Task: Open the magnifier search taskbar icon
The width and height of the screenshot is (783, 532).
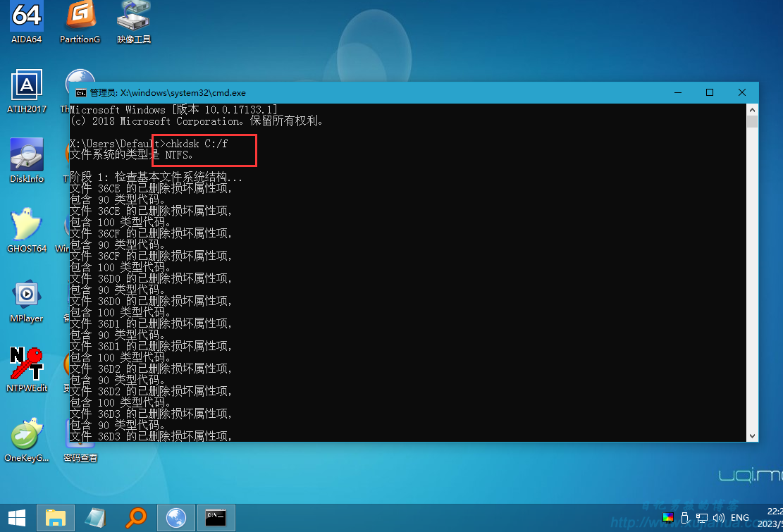Action: 135,518
